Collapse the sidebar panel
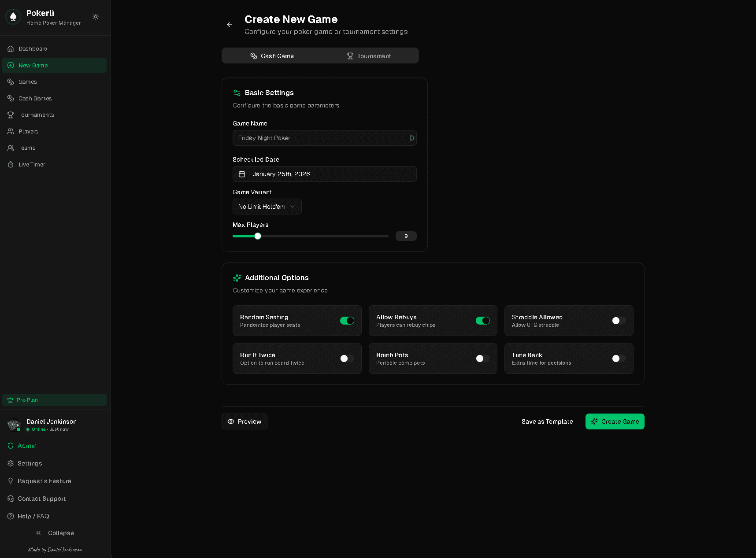The height and width of the screenshot is (558, 756). coord(55,533)
